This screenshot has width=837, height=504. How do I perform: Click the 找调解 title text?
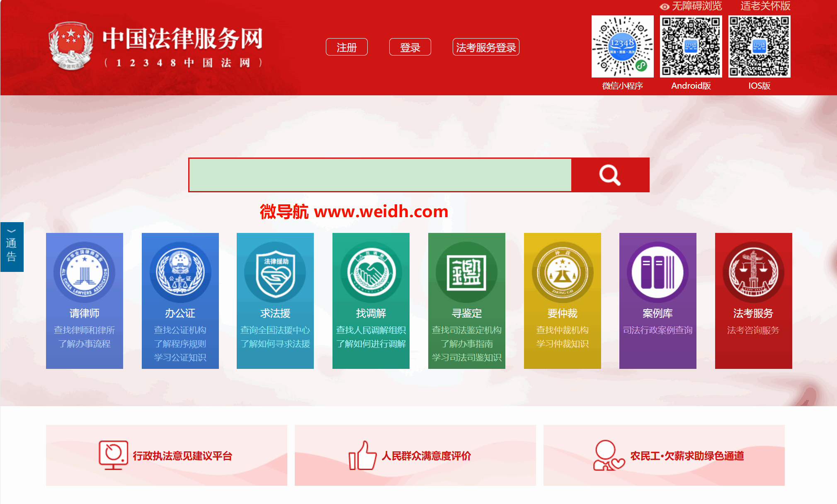[371, 313]
